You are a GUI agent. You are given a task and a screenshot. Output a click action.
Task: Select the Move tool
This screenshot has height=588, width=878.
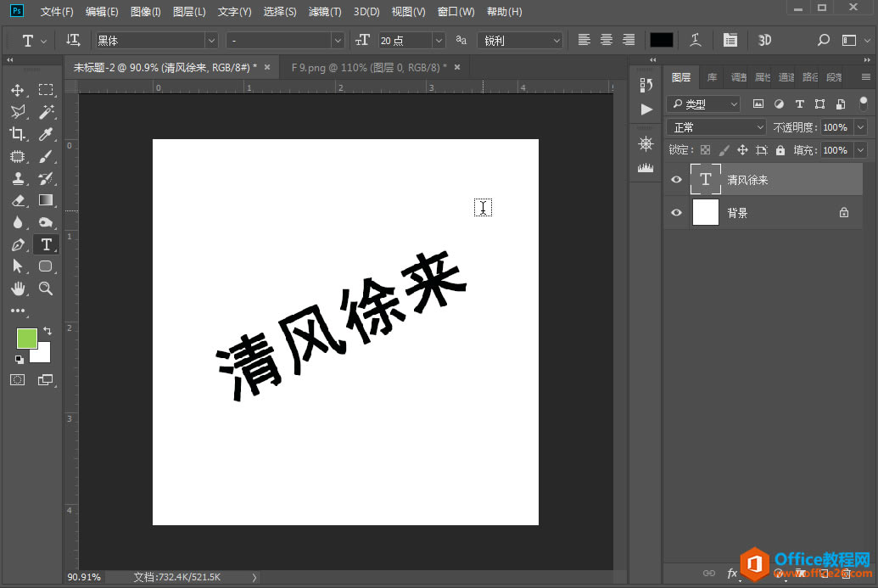point(17,90)
